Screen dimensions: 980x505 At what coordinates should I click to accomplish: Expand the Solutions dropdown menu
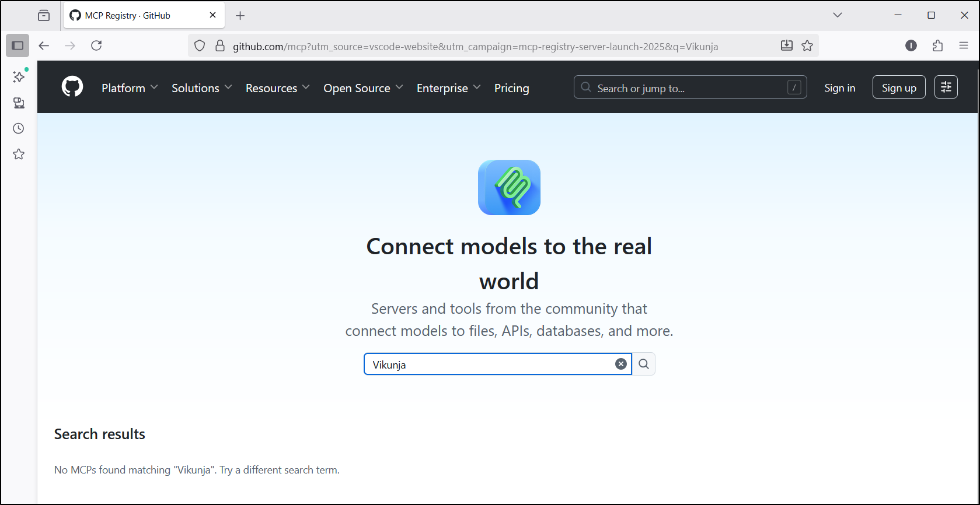(x=201, y=88)
